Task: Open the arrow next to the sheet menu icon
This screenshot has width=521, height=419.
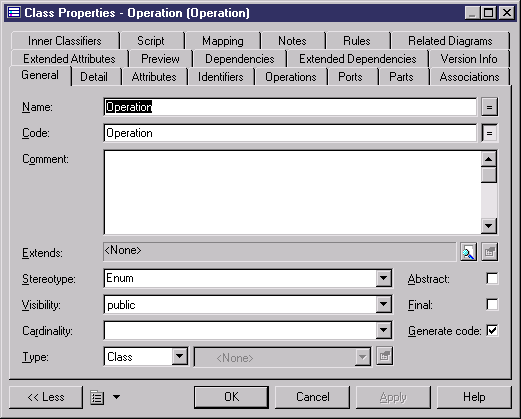Action: (116, 397)
